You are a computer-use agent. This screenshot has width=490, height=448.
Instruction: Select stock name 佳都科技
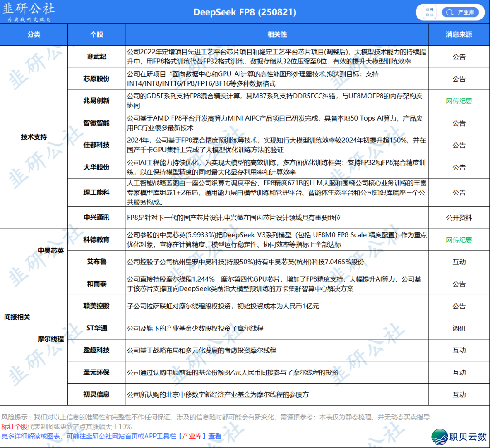[x=97, y=145]
